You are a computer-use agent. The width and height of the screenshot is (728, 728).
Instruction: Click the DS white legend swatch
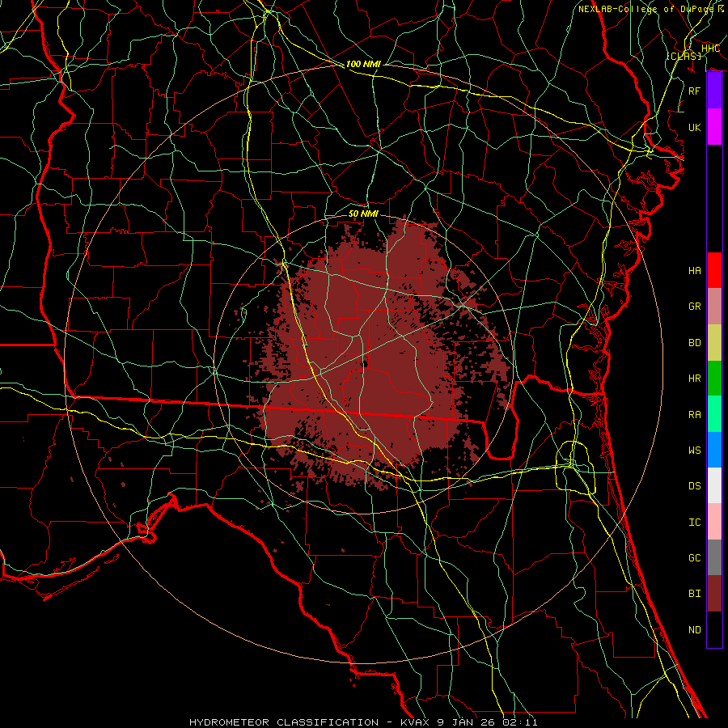point(714,485)
